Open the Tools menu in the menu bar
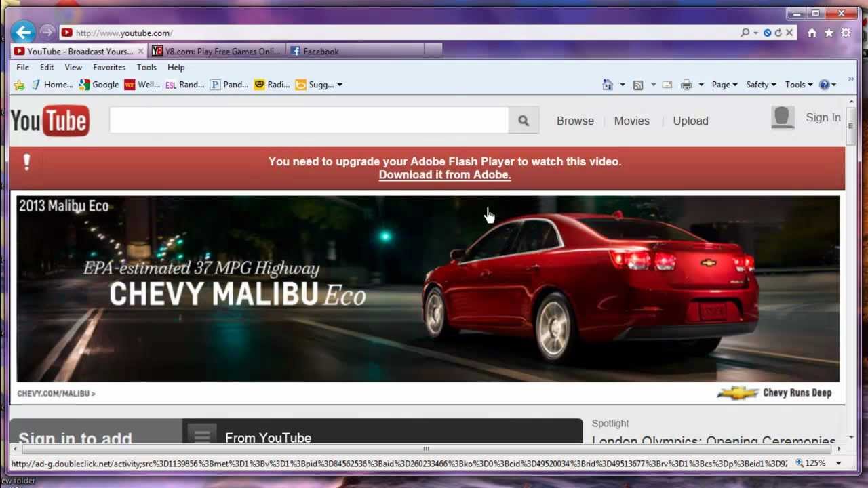Image resolution: width=868 pixels, height=488 pixels. click(146, 67)
